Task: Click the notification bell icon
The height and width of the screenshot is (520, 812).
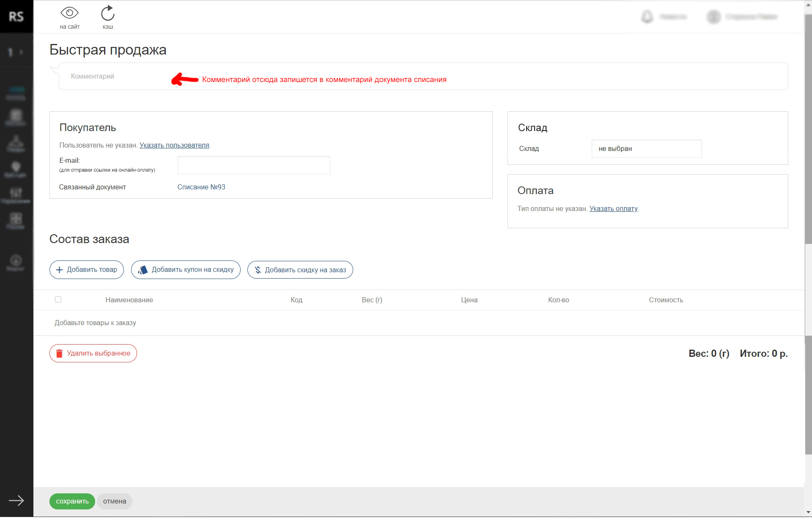Action: click(647, 17)
